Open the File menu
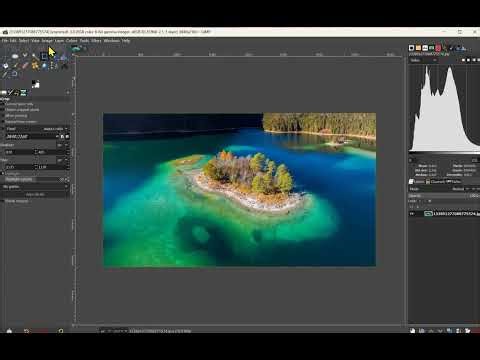This screenshot has width=480, height=360. [x=5, y=41]
